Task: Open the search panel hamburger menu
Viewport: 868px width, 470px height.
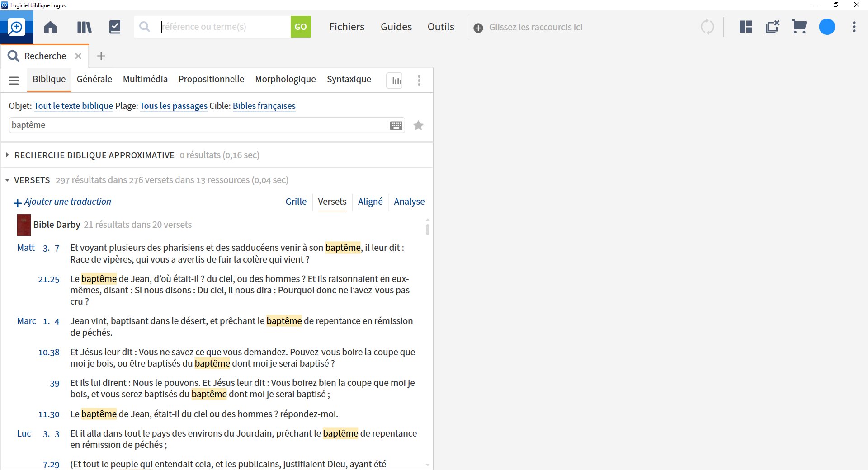Action: (14, 80)
